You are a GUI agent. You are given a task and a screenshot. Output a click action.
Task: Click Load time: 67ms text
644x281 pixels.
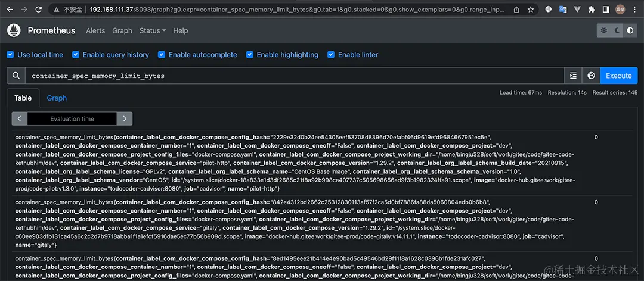click(521, 93)
